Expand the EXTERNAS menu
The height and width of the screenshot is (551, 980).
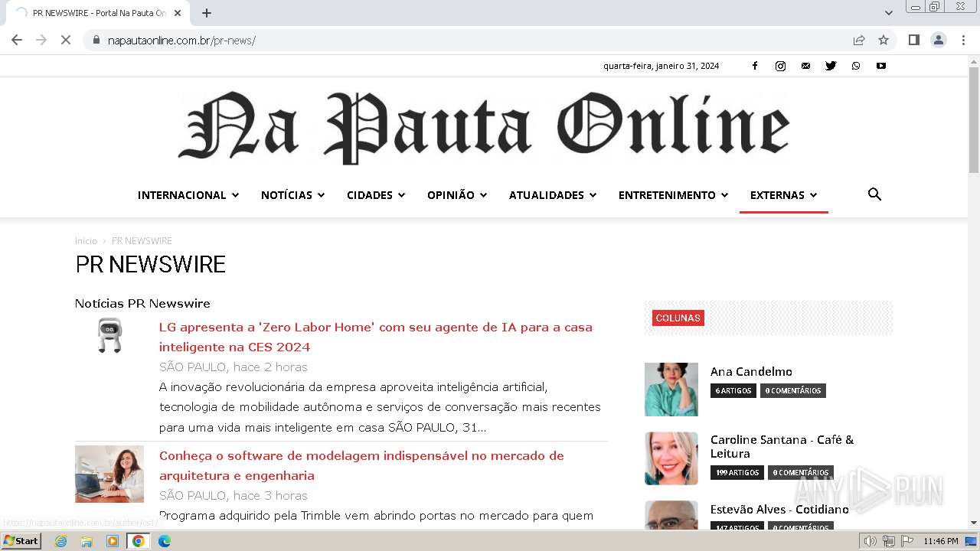click(783, 195)
